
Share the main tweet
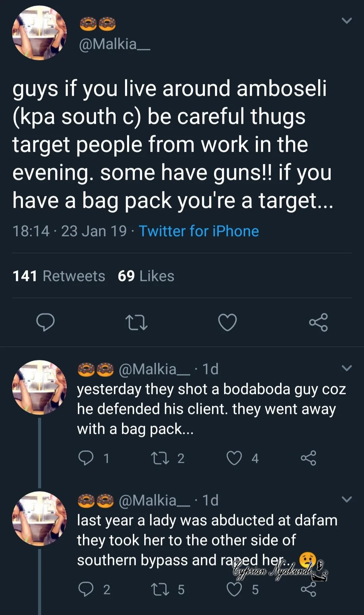pos(318,322)
